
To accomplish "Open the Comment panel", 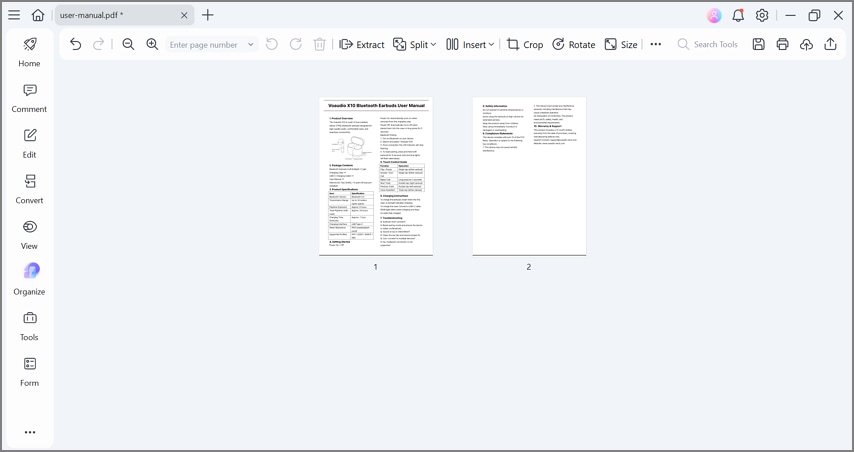I will (29, 98).
